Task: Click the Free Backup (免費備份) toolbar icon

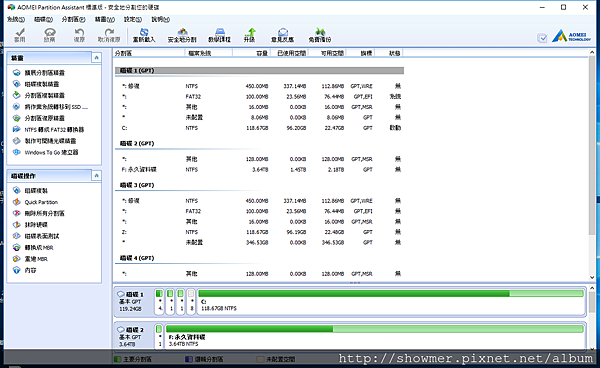Action: [x=320, y=35]
